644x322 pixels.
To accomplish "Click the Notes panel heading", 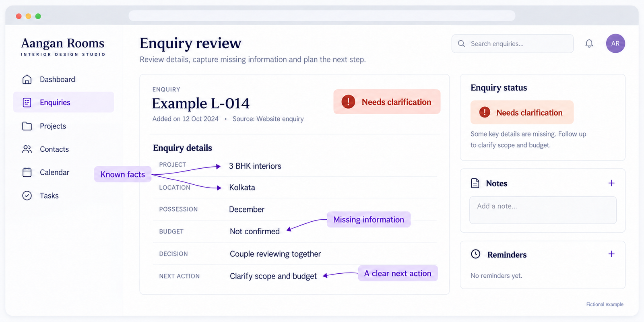I will pos(497,184).
